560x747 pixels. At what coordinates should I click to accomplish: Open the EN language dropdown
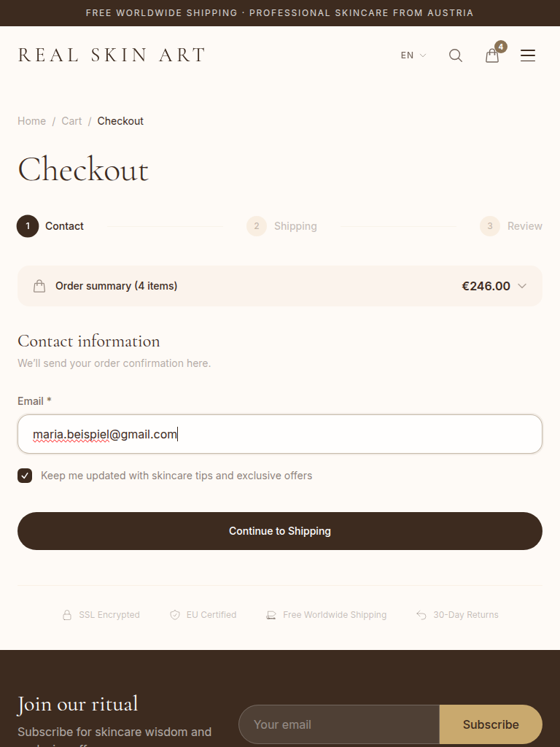pos(413,55)
